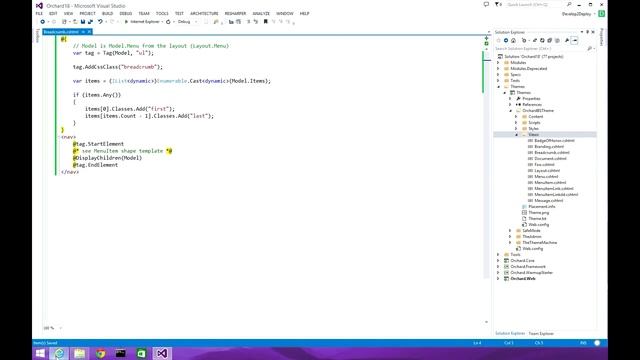Open File Explorer from the taskbar
The width and height of the screenshot is (640, 360).
80,353
